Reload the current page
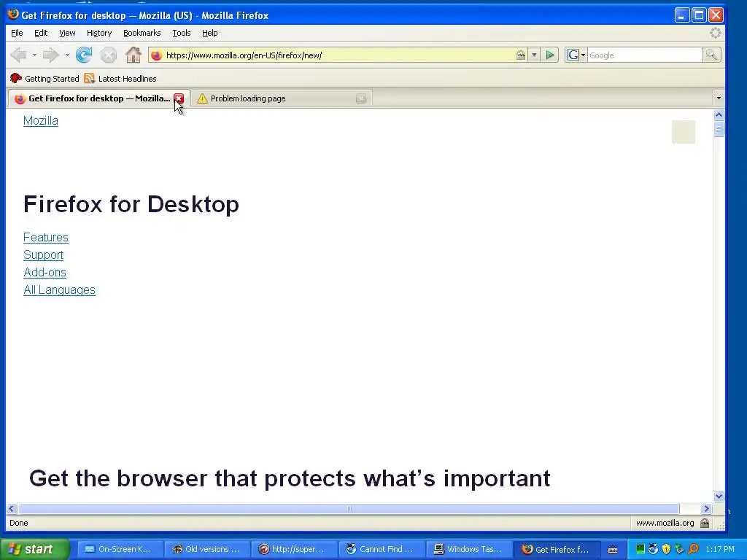The width and height of the screenshot is (747, 560). pos(84,55)
